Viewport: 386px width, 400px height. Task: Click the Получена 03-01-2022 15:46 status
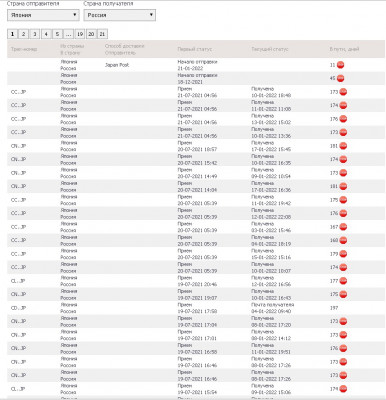click(x=271, y=227)
